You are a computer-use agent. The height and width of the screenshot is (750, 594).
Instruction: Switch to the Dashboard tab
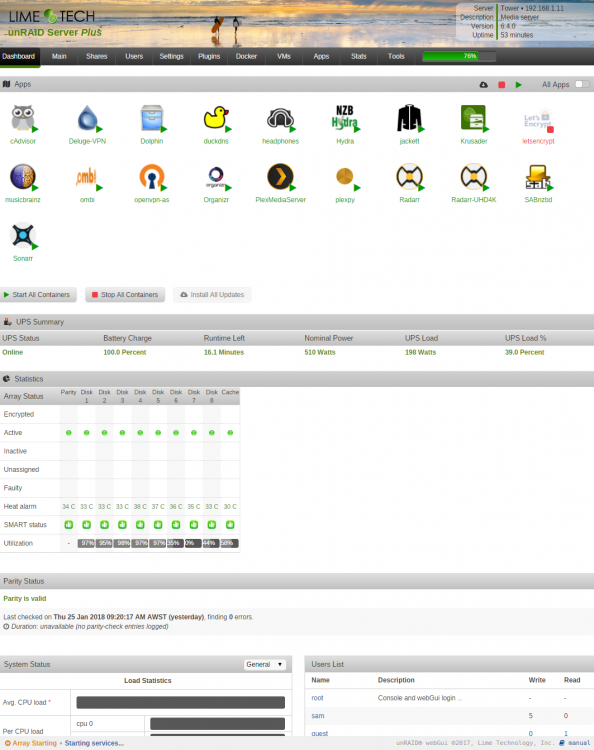[19, 56]
